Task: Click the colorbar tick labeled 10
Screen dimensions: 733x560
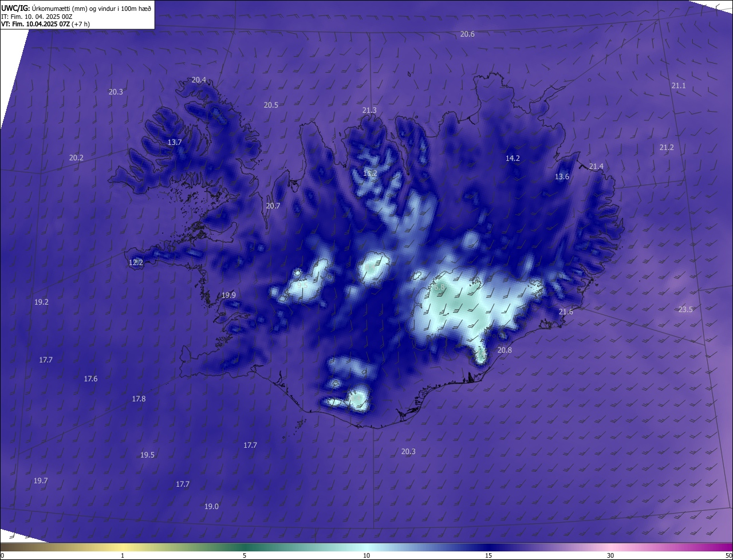Action: click(366, 555)
